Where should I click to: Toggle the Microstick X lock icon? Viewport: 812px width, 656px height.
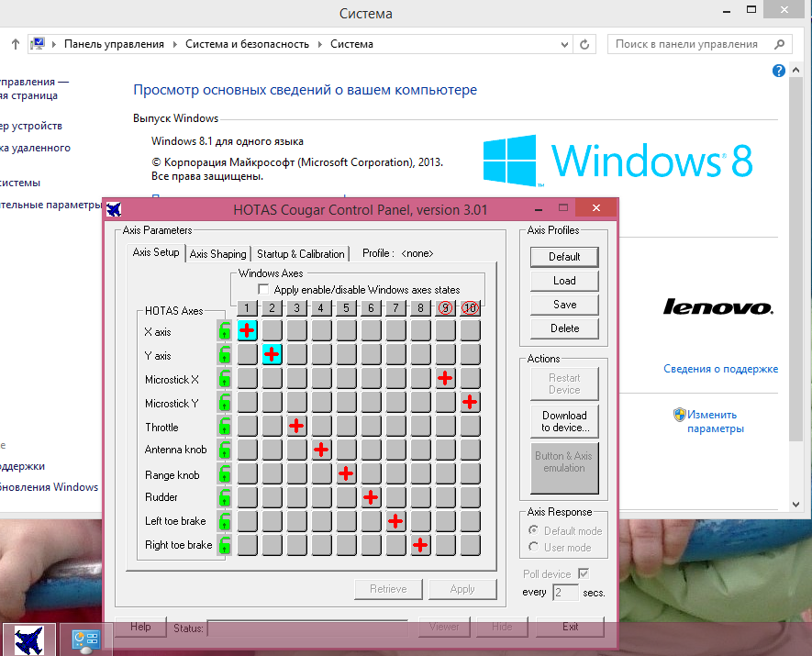pyautogui.click(x=224, y=379)
